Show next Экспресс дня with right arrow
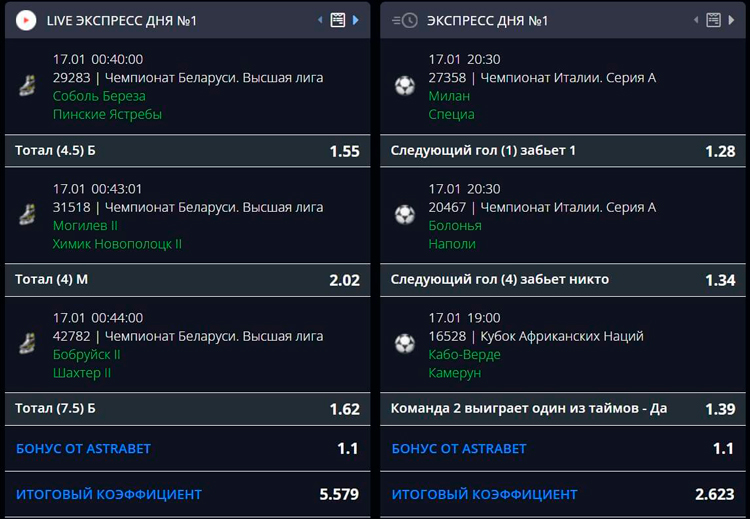The height and width of the screenshot is (519, 750). pyautogui.click(x=731, y=20)
